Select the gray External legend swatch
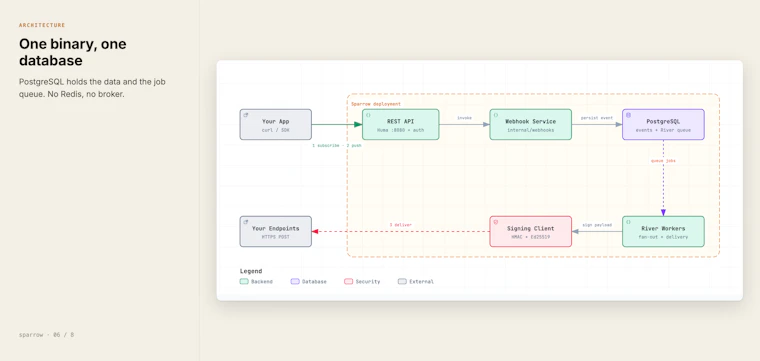 [x=402, y=282]
